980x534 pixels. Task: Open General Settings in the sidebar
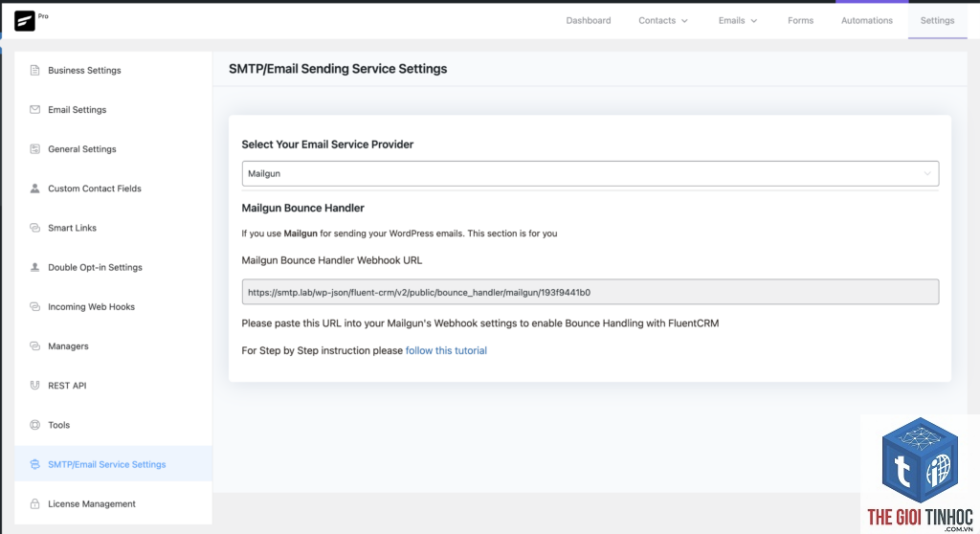113,149
